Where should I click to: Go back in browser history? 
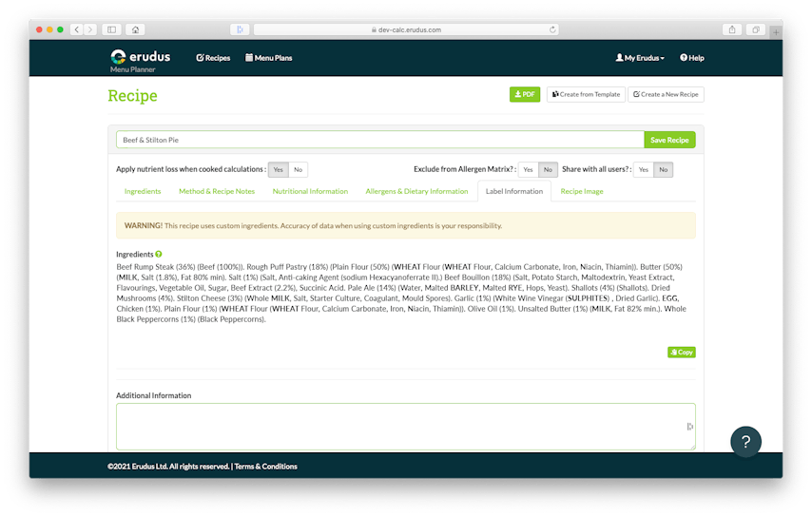pyautogui.click(x=77, y=29)
